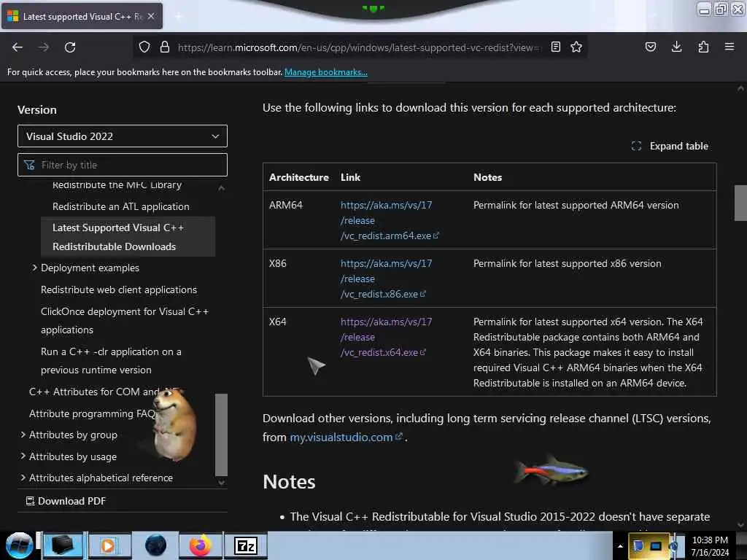747x560 pixels.
Task: Bookmark this page with star icon
Action: coord(576,47)
